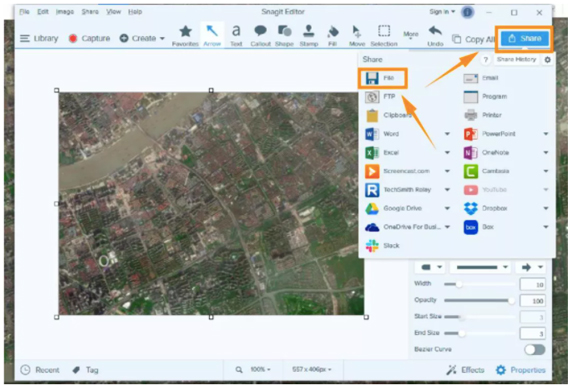
Task: Open arrow line style dropdown
Action: 481,267
